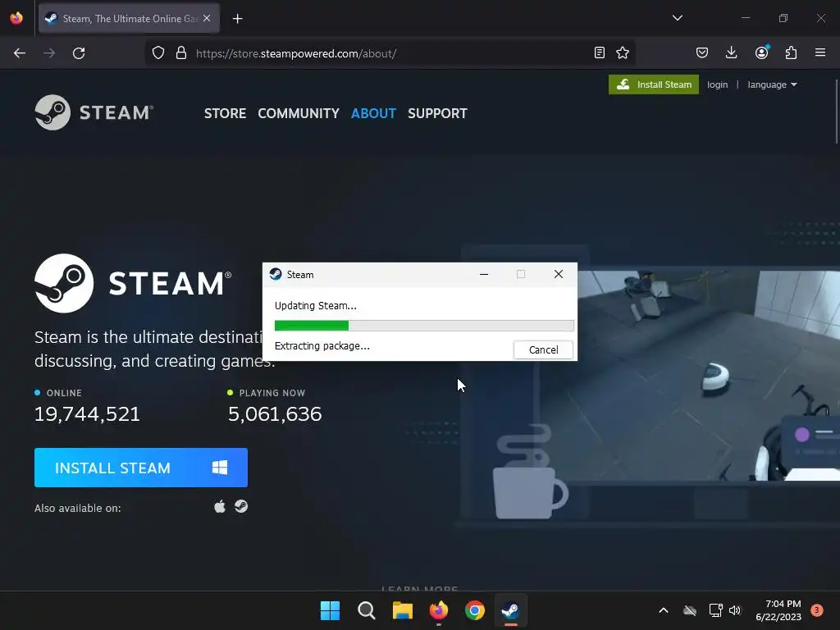Click the address bar URL field
The image size is (840, 630).
(x=391, y=53)
